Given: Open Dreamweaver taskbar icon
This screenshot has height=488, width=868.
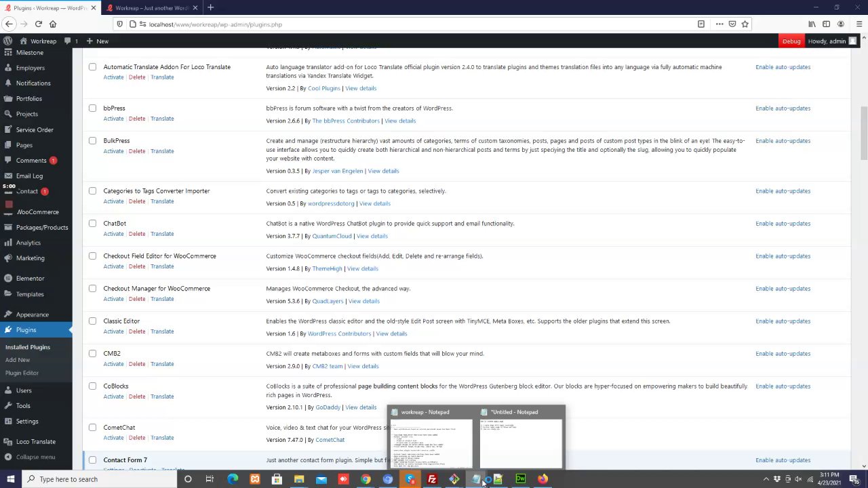Looking at the screenshot, I should [521, 479].
